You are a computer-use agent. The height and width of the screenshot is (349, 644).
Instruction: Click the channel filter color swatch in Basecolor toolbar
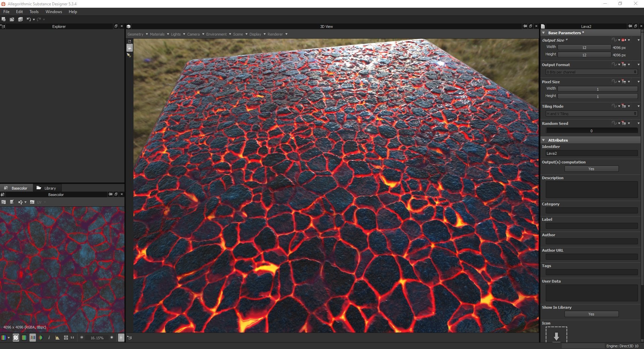coord(4,338)
